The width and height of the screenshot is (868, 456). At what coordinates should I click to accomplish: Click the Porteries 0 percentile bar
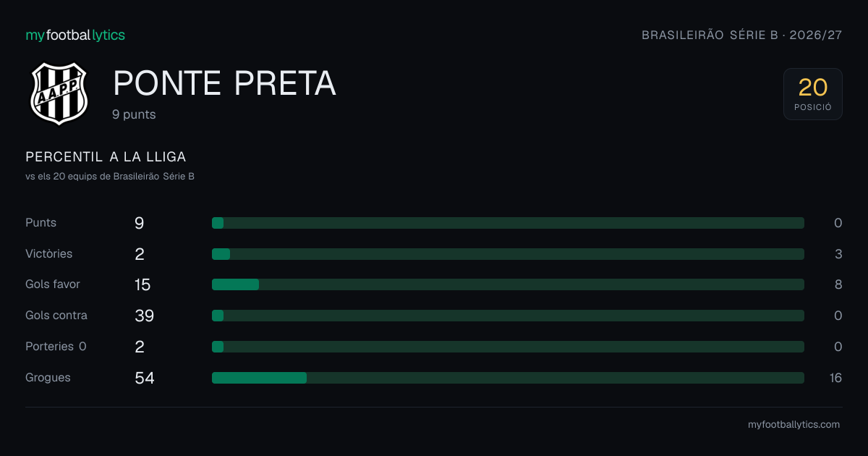[x=508, y=347]
